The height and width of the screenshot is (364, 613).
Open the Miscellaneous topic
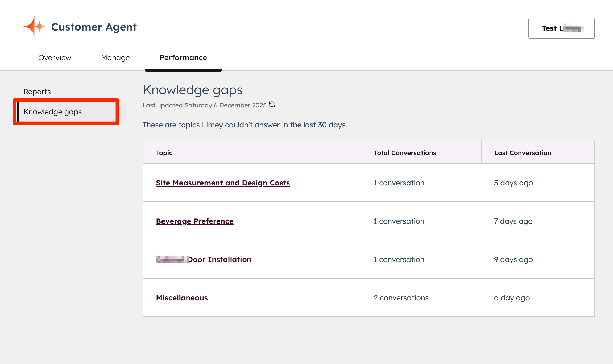click(182, 298)
